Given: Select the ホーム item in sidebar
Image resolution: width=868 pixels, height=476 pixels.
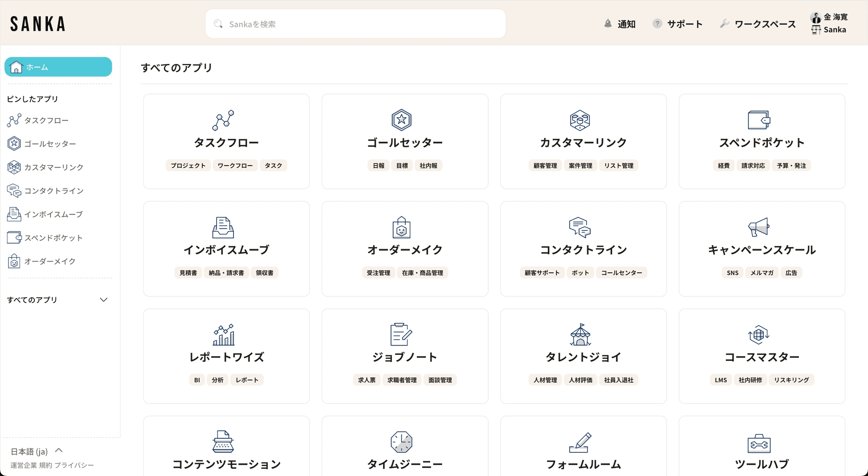Looking at the screenshot, I should [58, 67].
